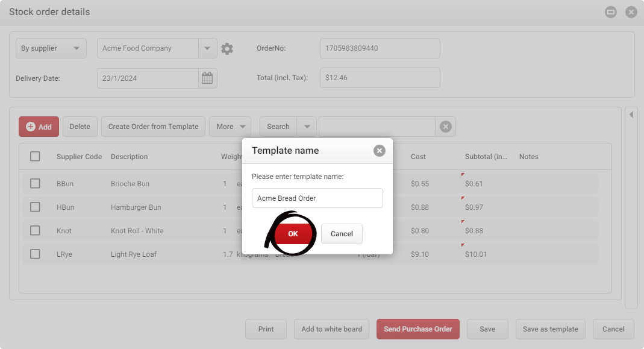Open the supplier settings gear
Screen dimensions: 644x349
click(x=227, y=48)
